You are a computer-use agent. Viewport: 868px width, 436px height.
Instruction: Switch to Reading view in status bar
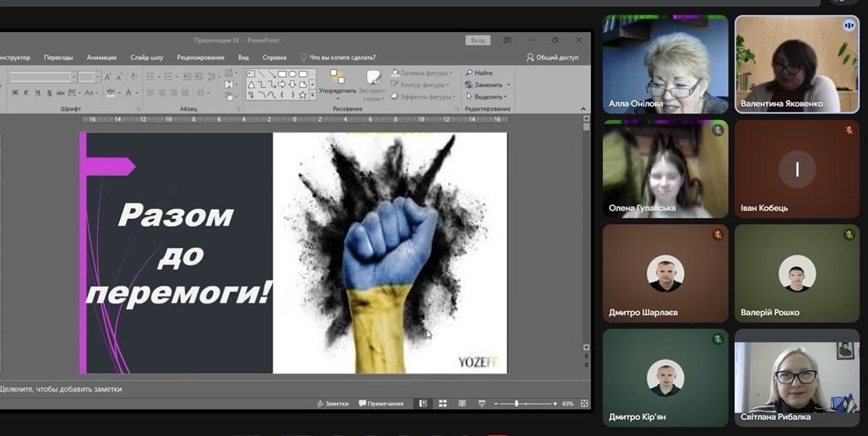click(462, 404)
